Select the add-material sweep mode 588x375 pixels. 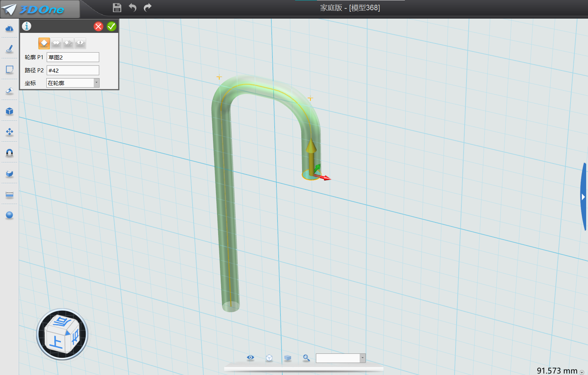point(56,43)
